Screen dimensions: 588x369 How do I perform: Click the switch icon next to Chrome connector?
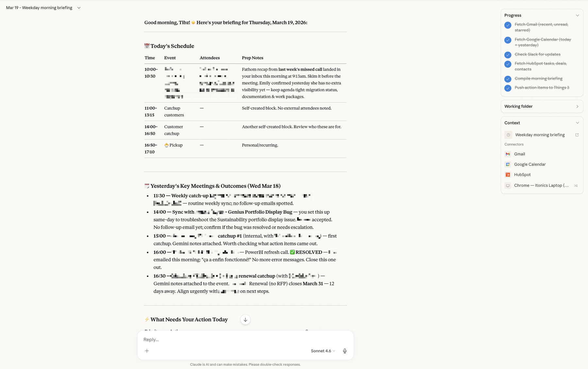[576, 185]
